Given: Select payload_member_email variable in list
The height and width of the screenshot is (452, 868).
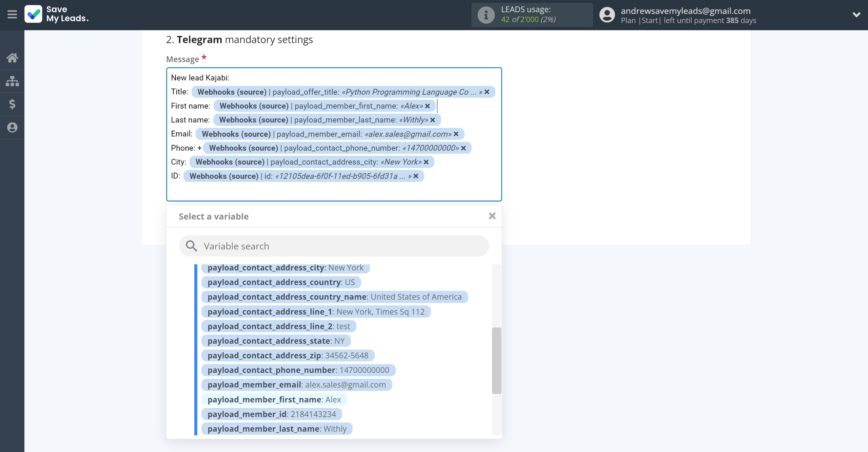Looking at the screenshot, I should (297, 385).
